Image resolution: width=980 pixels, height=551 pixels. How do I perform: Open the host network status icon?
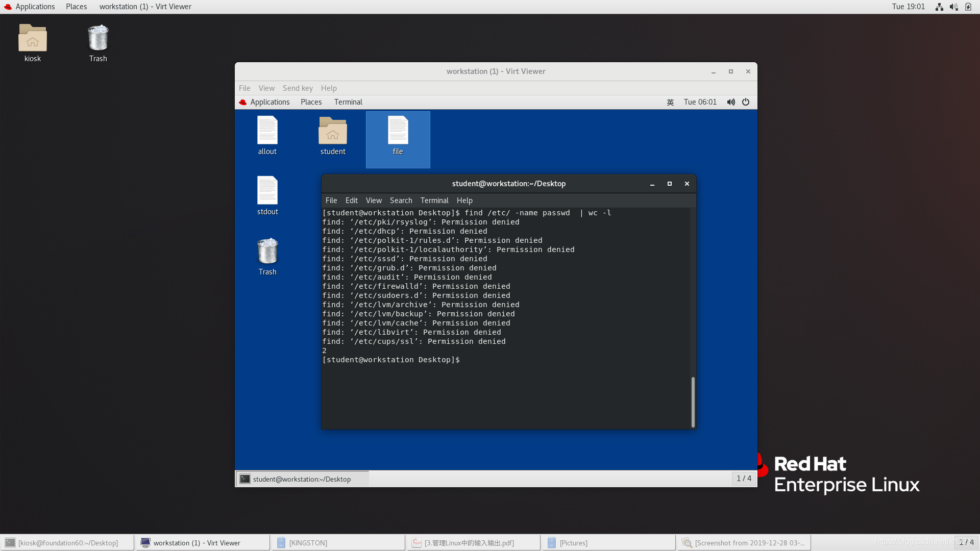(939, 7)
